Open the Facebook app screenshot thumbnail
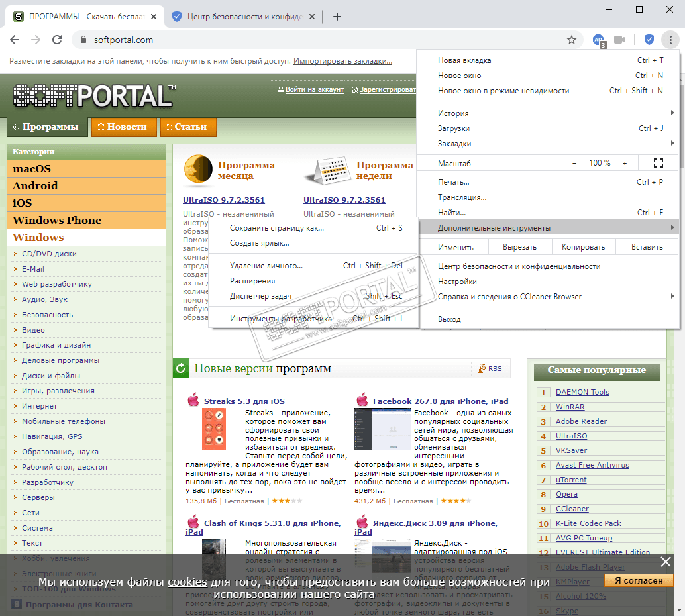 click(382, 429)
